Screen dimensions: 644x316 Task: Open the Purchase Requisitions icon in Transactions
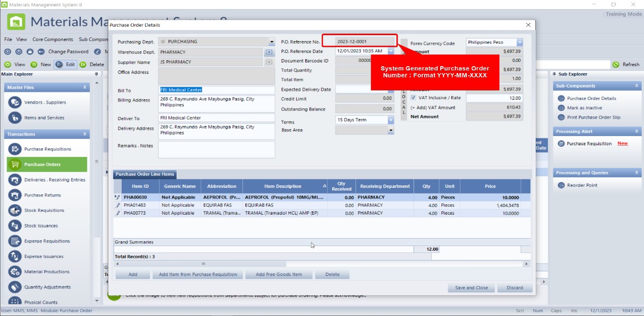15,149
